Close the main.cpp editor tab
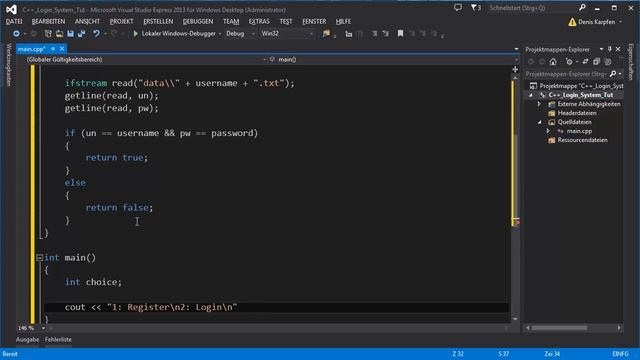 click(x=62, y=49)
